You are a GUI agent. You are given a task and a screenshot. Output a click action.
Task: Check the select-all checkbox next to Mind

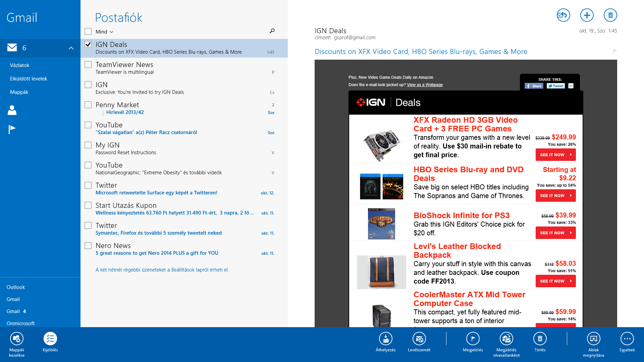click(88, 31)
